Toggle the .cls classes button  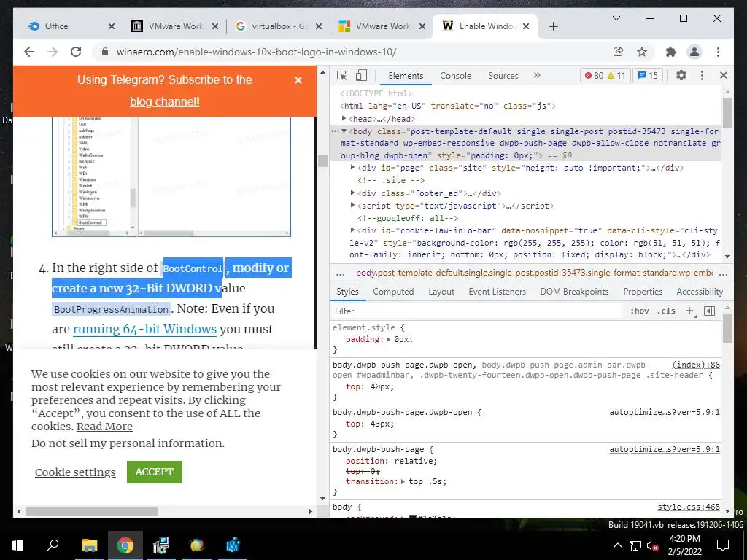pyautogui.click(x=666, y=311)
